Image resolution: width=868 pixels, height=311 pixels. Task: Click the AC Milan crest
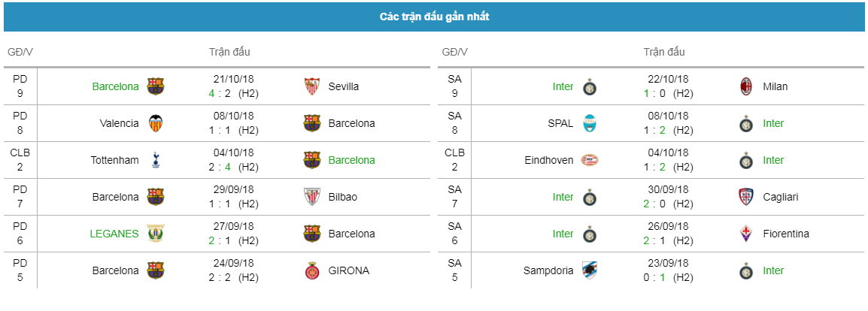[x=747, y=86]
